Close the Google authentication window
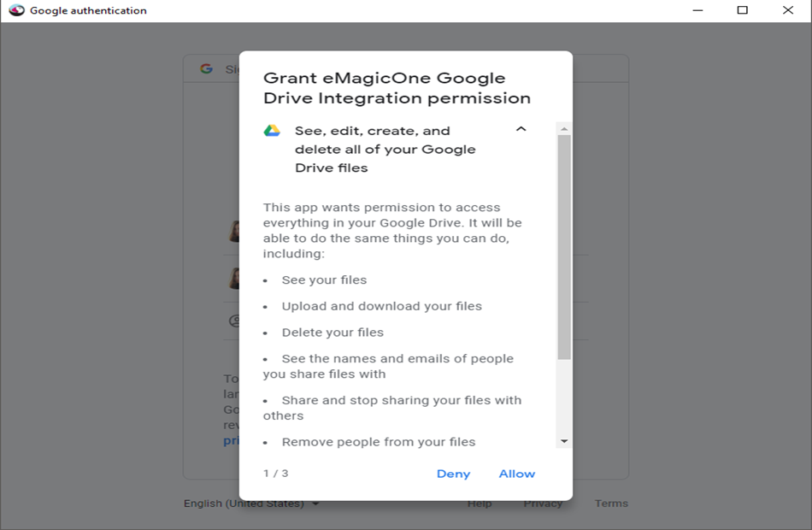812x530 pixels. 788,10
